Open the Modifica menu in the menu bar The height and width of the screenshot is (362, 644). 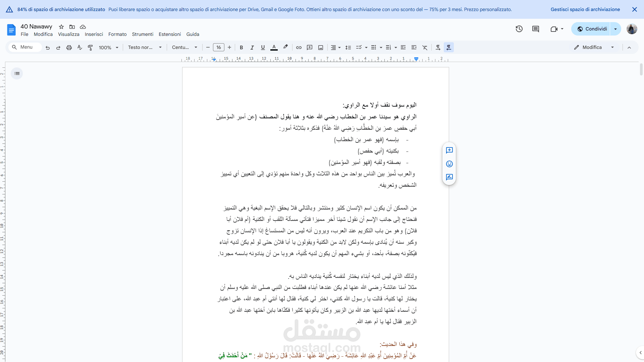click(x=43, y=34)
